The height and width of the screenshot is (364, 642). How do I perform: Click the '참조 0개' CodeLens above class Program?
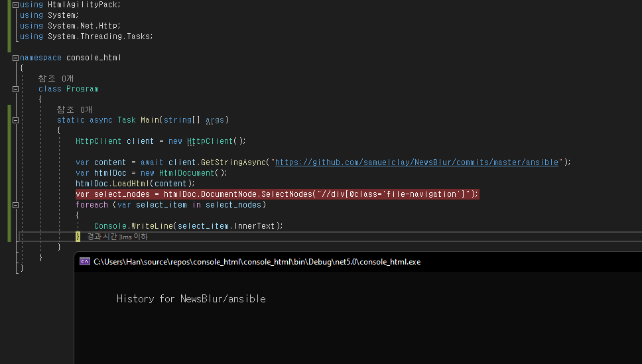point(56,78)
